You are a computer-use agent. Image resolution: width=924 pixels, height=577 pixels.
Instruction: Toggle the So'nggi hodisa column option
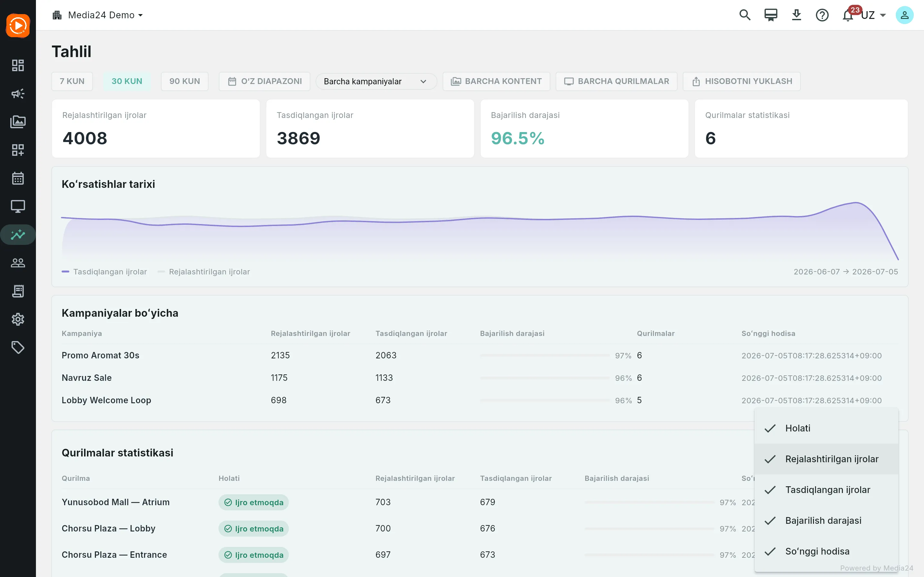(x=826, y=551)
